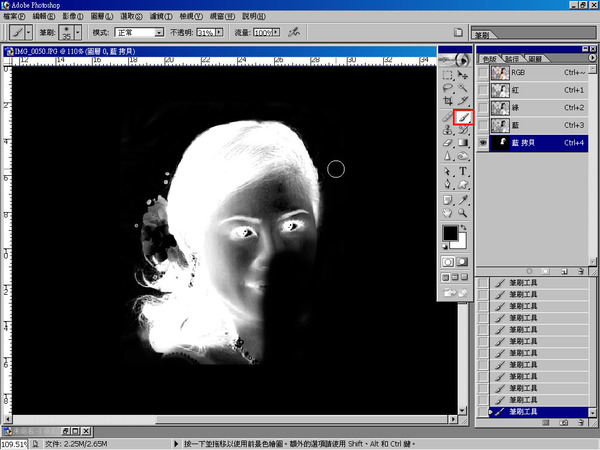Hide the 藍 拷貝 channel eye

(484, 143)
